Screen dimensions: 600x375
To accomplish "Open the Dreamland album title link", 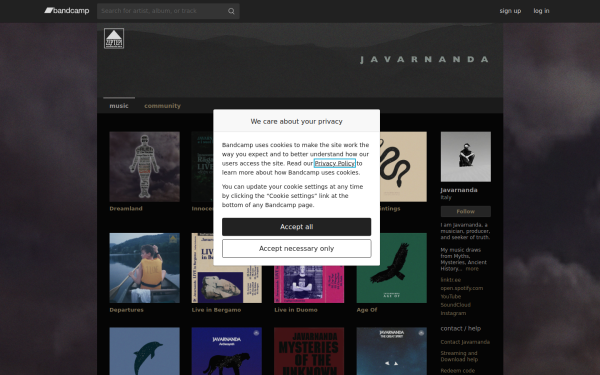I will tap(126, 209).
